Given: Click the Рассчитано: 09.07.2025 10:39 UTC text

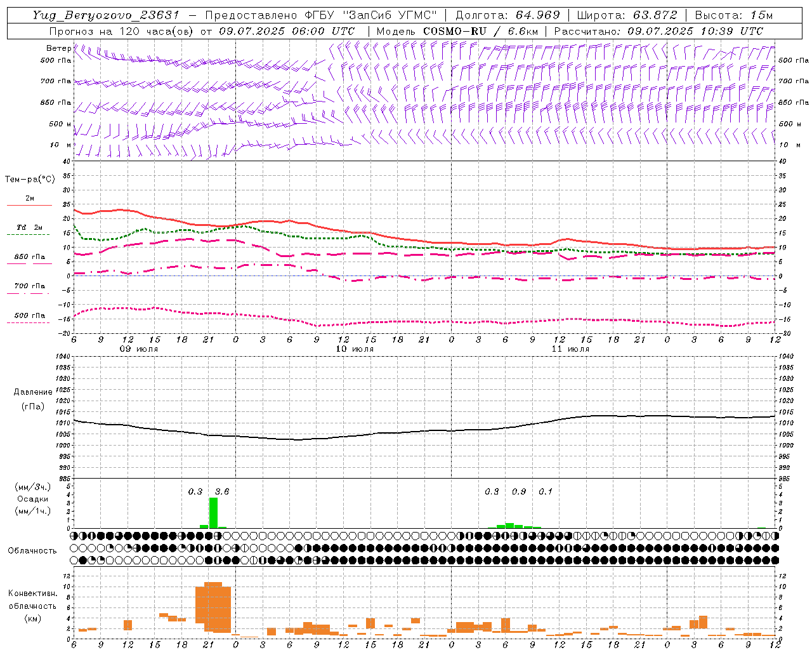Looking at the screenshot, I should click(658, 31).
